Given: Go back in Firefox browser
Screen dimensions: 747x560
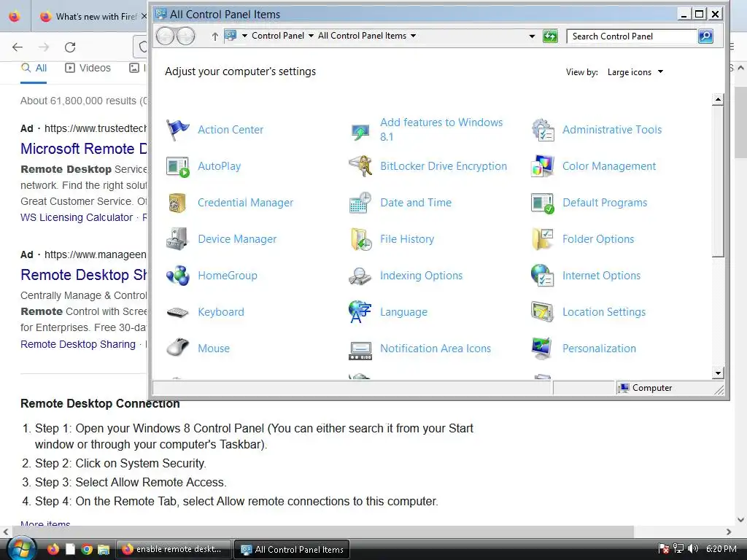Looking at the screenshot, I should (18, 47).
